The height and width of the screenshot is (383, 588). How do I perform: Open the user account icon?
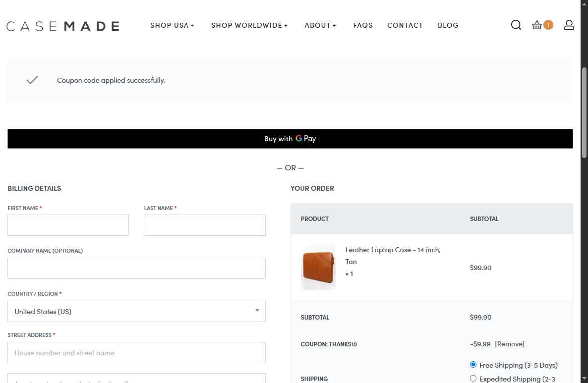[x=569, y=25]
